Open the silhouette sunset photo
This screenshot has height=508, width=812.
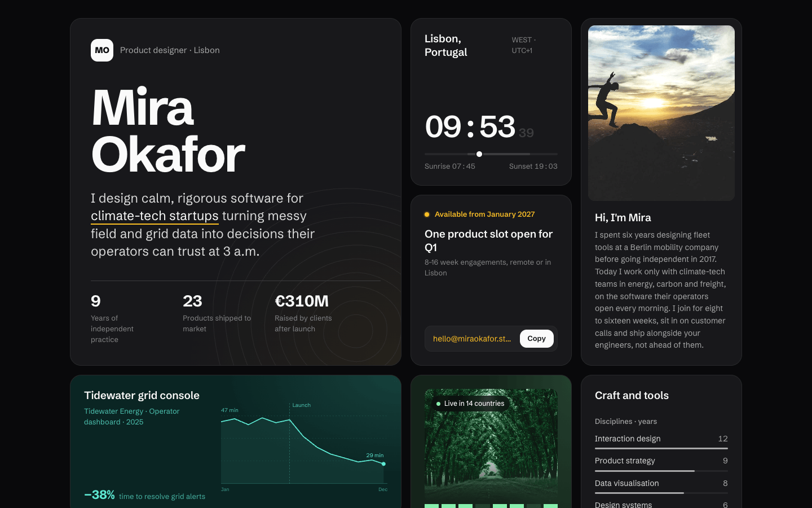click(661, 113)
